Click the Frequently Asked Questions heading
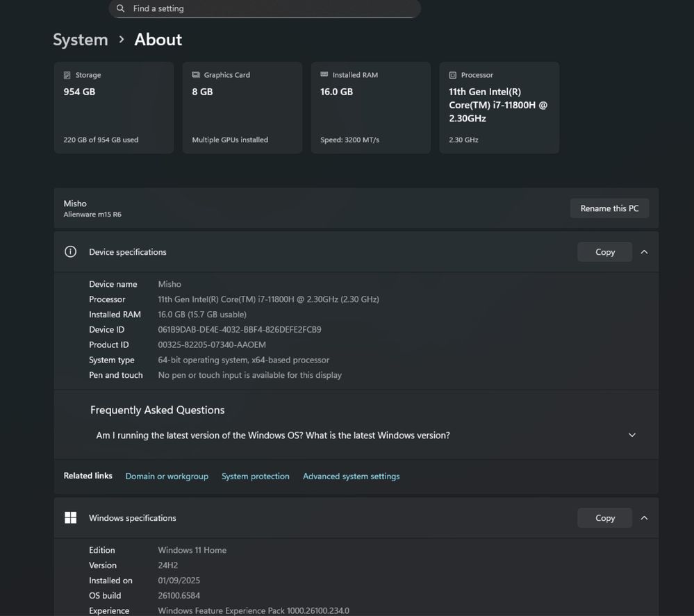This screenshot has height=616, width=694. pos(157,410)
